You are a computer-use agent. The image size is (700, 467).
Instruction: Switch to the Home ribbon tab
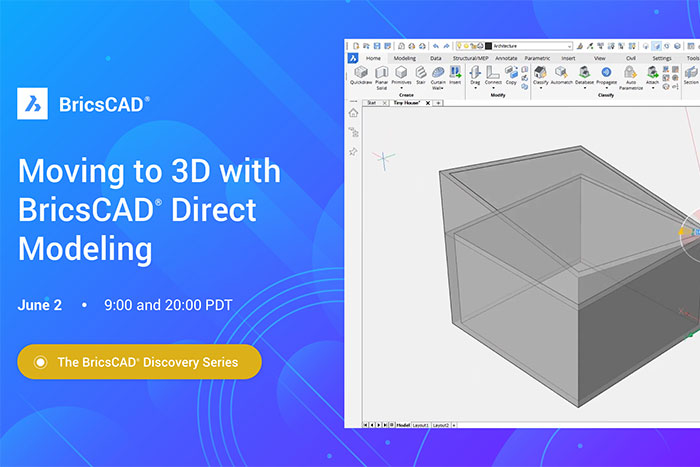373,58
